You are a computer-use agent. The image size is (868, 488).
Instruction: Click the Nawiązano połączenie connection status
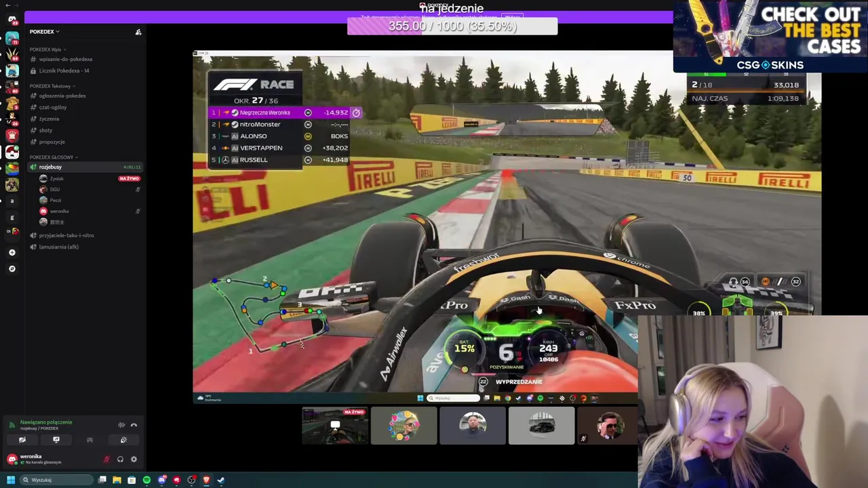[x=45, y=422]
